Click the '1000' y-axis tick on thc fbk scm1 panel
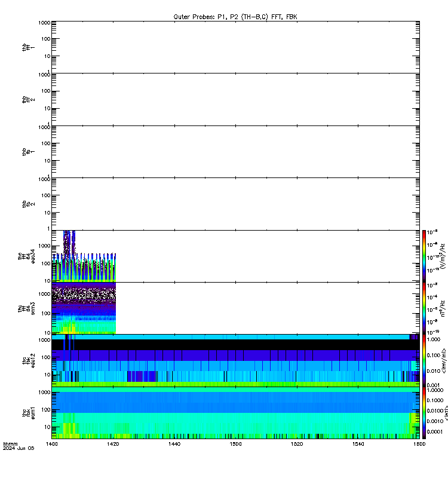The width and height of the screenshot is (448, 478). [x=44, y=393]
